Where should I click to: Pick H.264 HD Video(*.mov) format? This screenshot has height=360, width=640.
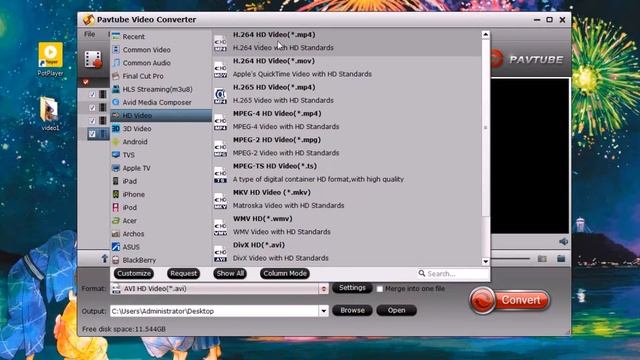click(347, 68)
